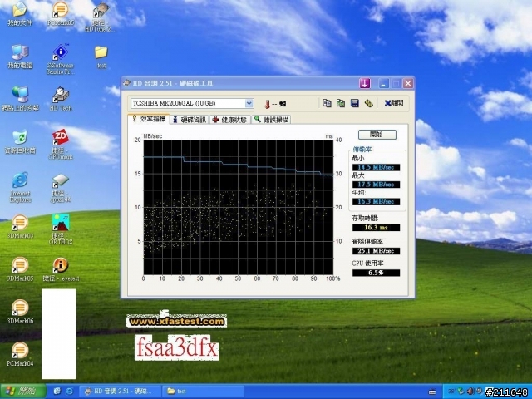Open the 健康狀態 health tab
The width and height of the screenshot is (532, 399).
(x=230, y=120)
